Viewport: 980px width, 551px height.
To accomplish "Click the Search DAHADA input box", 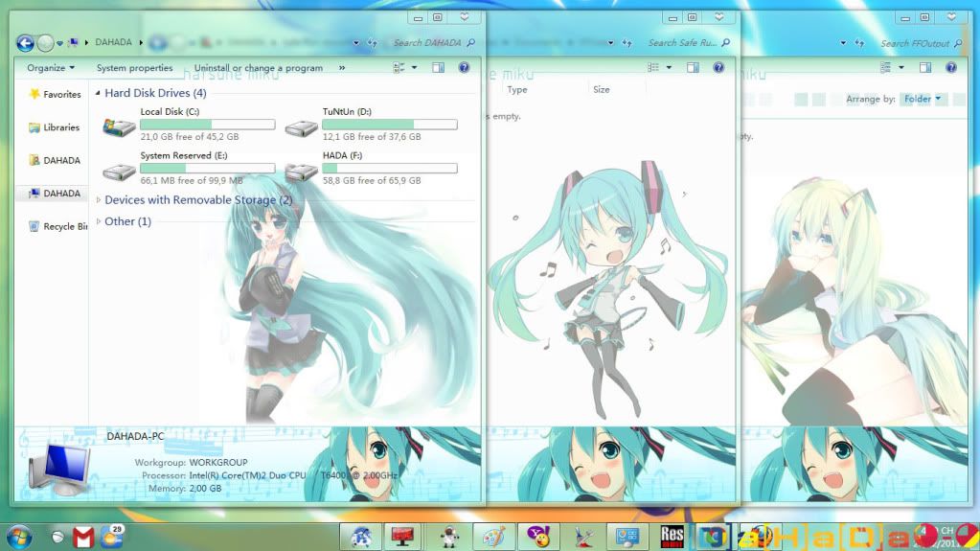I will point(426,43).
